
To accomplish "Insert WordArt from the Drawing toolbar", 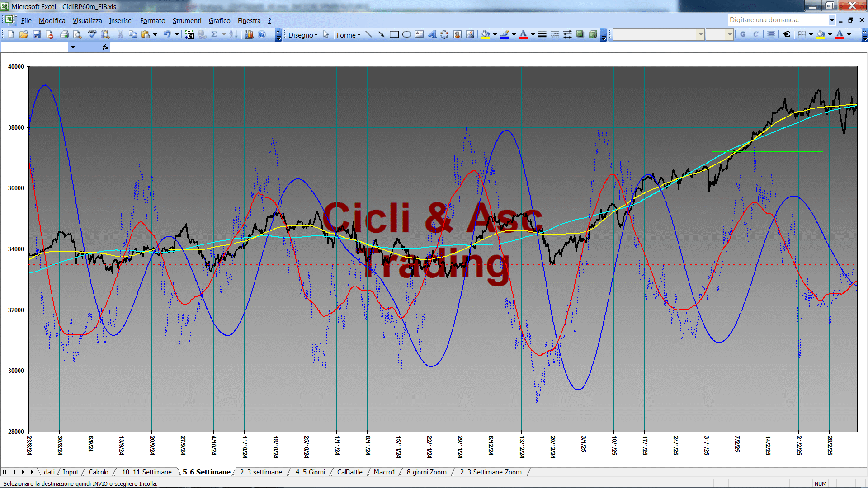I will pos(432,34).
